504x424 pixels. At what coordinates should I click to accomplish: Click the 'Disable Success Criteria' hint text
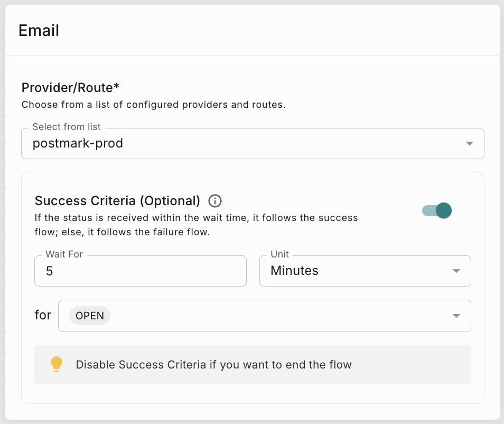tap(213, 365)
